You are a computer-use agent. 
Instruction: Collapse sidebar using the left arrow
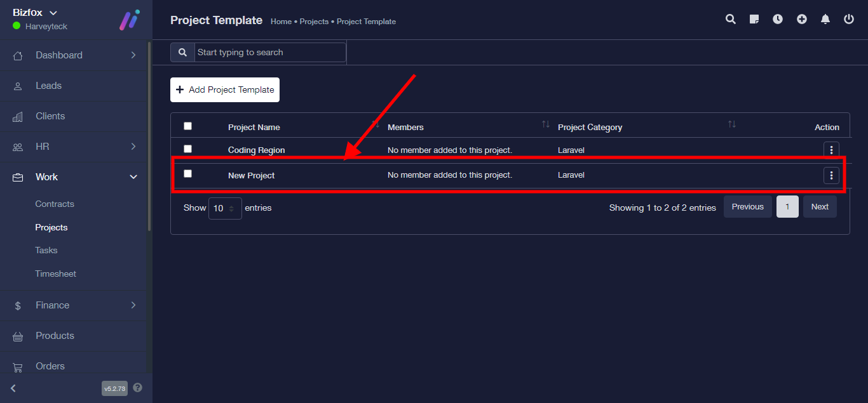pyautogui.click(x=13, y=388)
